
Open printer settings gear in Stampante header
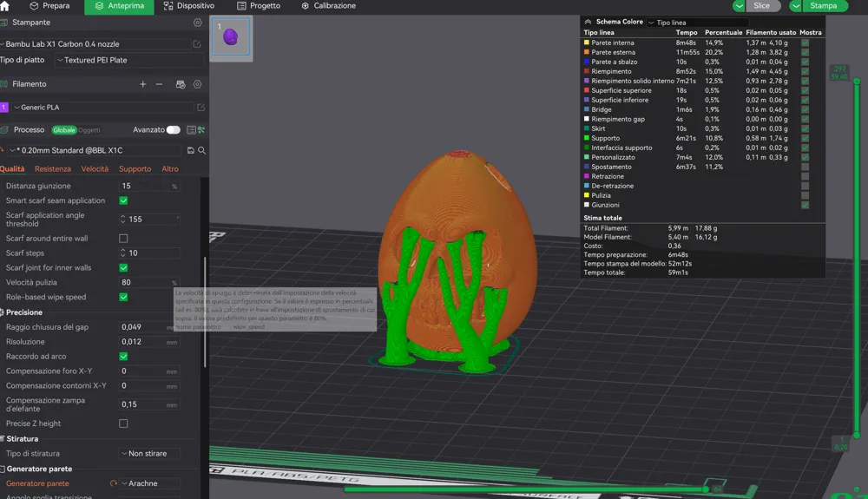pos(198,23)
